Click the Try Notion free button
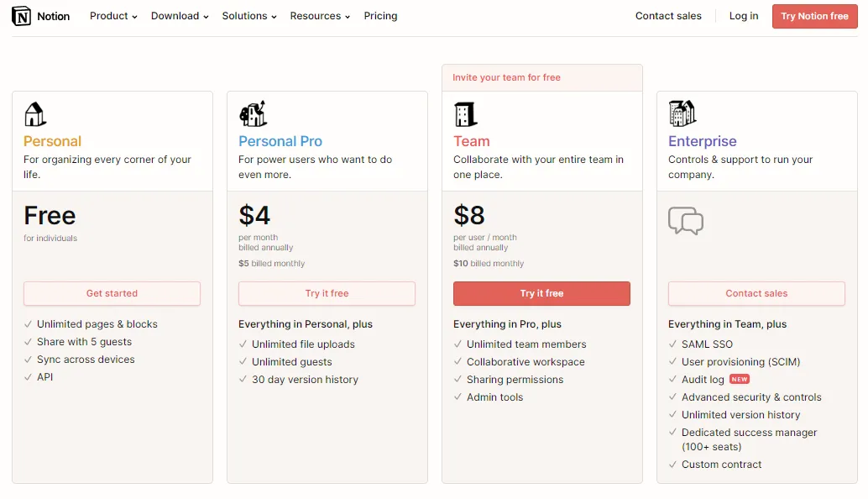 815,16
